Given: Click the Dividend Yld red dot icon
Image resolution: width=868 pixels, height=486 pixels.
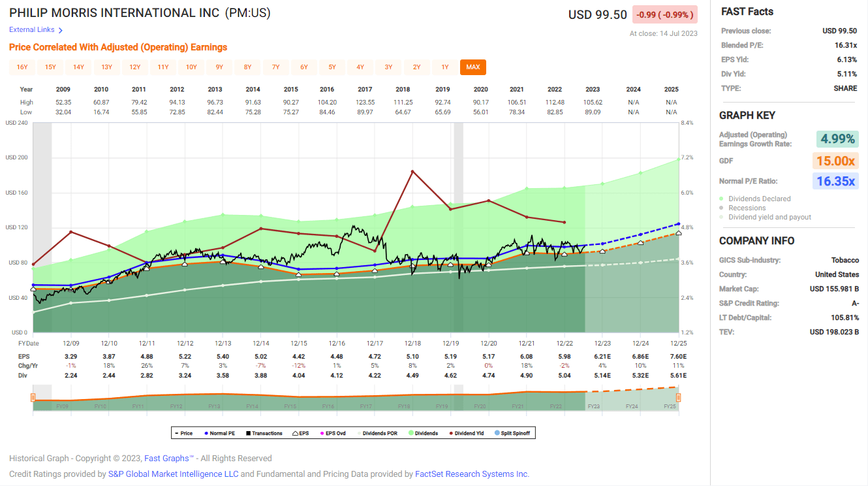Looking at the screenshot, I should 450,432.
